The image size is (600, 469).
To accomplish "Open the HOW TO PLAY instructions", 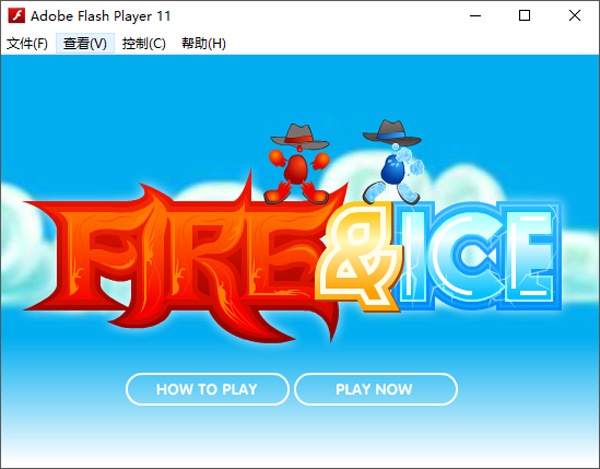I will click(207, 389).
